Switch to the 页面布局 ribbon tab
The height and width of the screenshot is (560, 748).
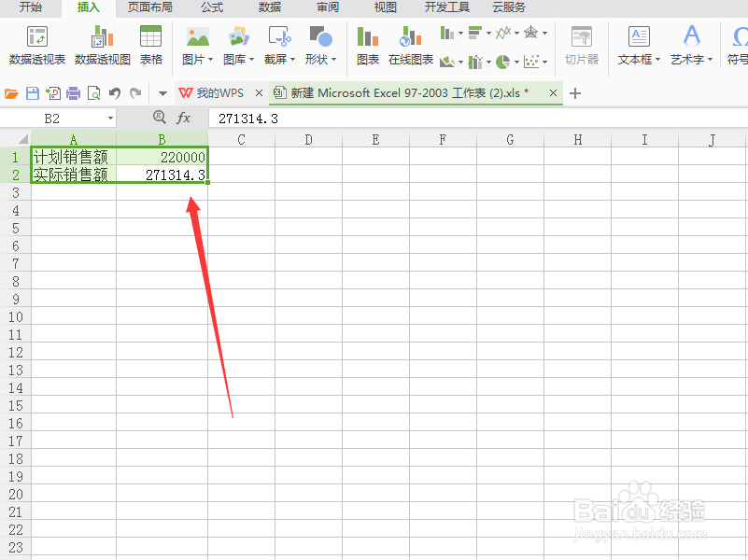click(x=149, y=7)
